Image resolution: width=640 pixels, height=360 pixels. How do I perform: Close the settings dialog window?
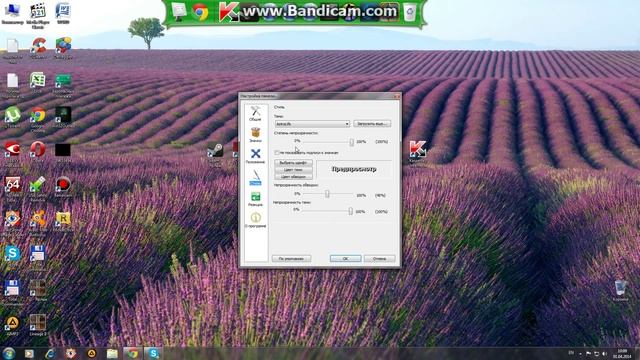pos(396,96)
